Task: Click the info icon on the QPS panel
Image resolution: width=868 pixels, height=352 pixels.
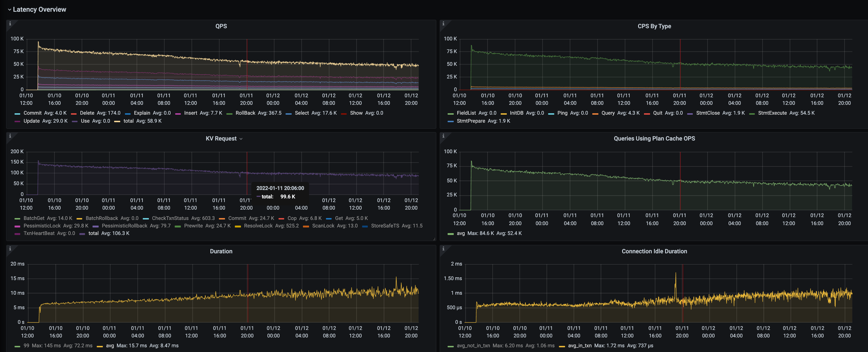Action: tap(10, 23)
